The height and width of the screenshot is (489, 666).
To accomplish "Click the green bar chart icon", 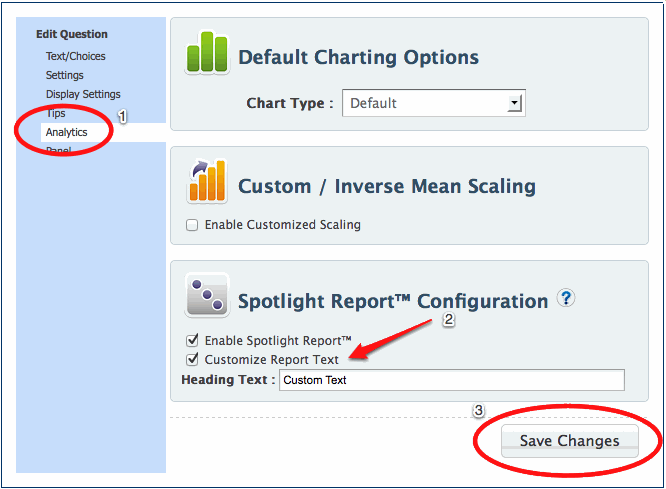I will click(x=207, y=52).
